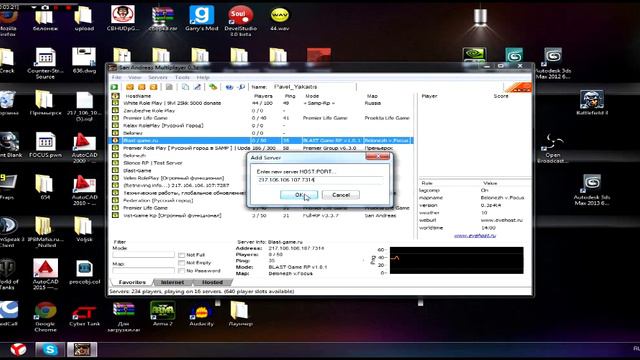Click SA-MP app button in taskbar
The height and width of the screenshot is (360, 640).
(x=82, y=349)
